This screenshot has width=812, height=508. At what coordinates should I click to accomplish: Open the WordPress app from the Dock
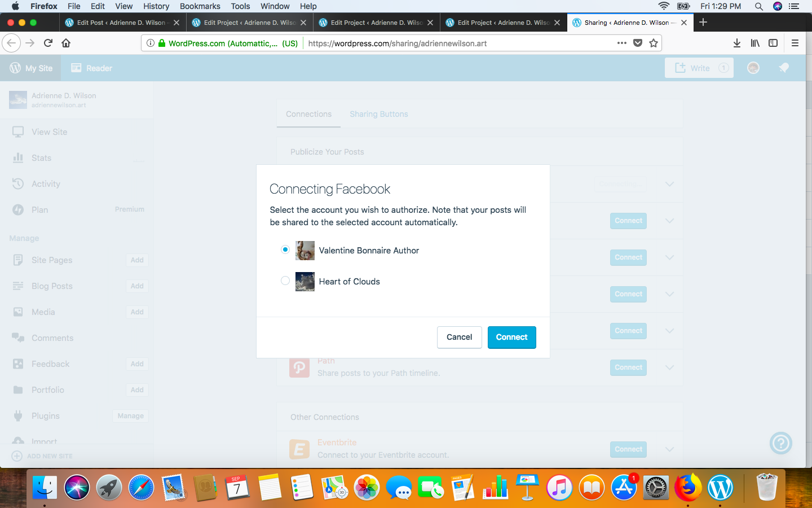click(720, 487)
